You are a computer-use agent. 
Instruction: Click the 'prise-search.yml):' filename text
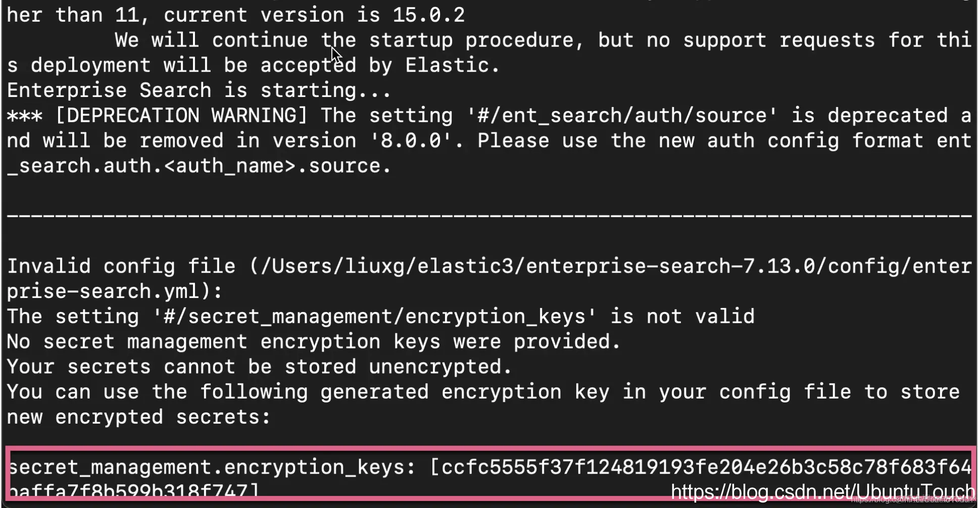(115, 291)
